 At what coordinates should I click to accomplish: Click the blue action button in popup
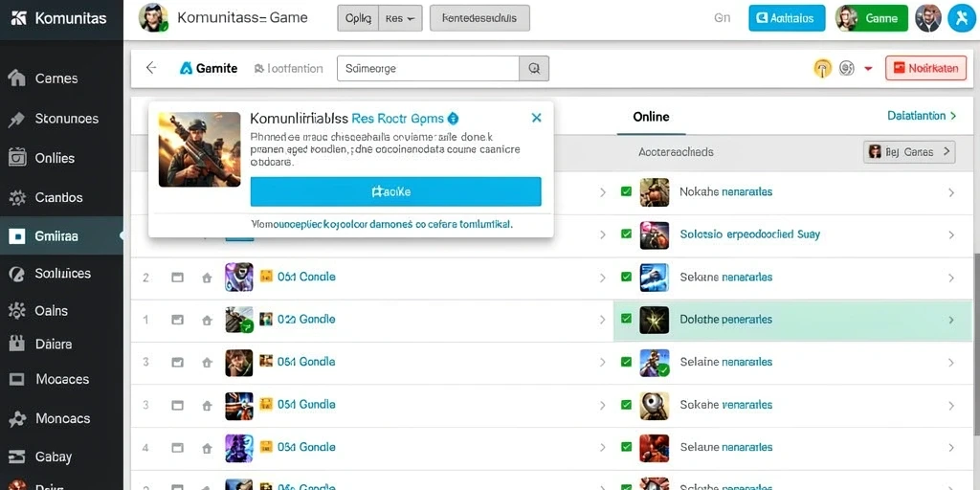click(395, 191)
